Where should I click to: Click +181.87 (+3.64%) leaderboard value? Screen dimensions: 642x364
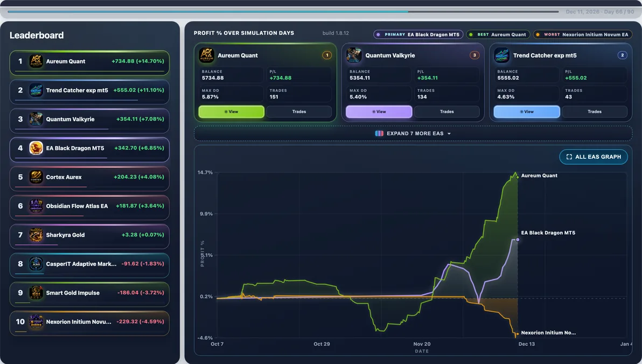(x=140, y=206)
